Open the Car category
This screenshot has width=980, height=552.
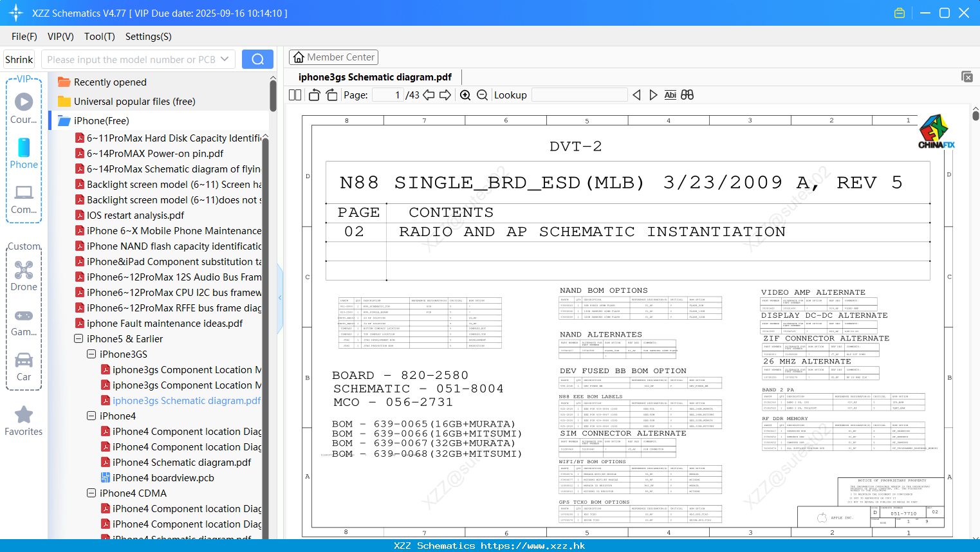coord(24,367)
